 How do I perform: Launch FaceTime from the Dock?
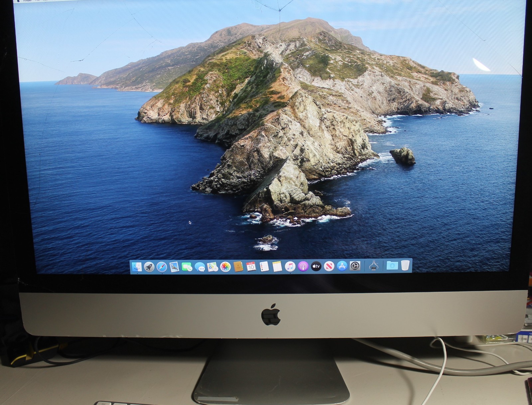(187, 267)
